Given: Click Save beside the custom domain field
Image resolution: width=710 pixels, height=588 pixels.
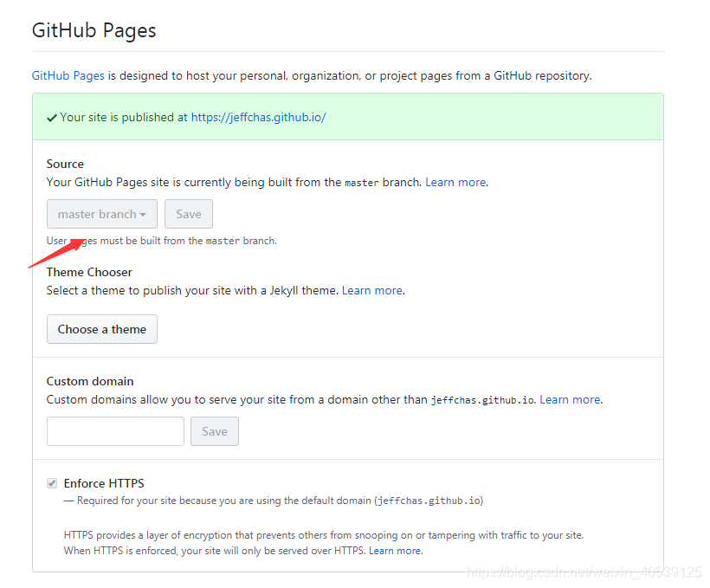Looking at the screenshot, I should pos(215,431).
